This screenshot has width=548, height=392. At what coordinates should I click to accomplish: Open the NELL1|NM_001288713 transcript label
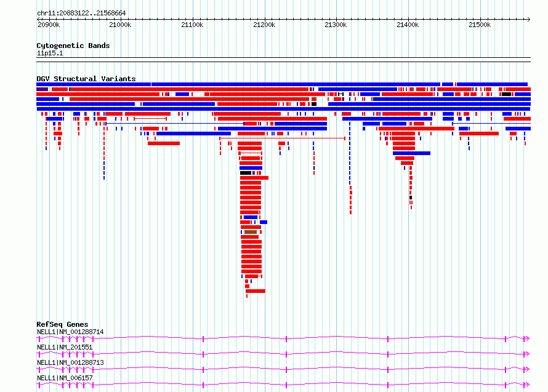[x=70, y=362]
